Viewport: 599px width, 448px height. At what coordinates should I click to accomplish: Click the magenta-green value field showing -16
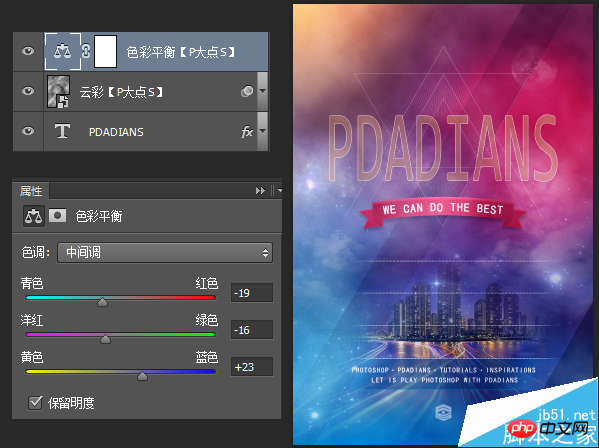tap(252, 330)
